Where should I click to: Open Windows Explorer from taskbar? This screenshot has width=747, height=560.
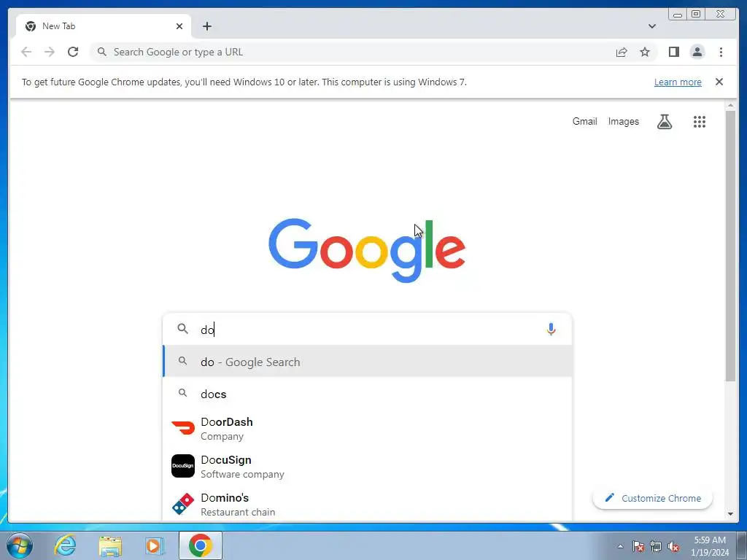(110, 545)
